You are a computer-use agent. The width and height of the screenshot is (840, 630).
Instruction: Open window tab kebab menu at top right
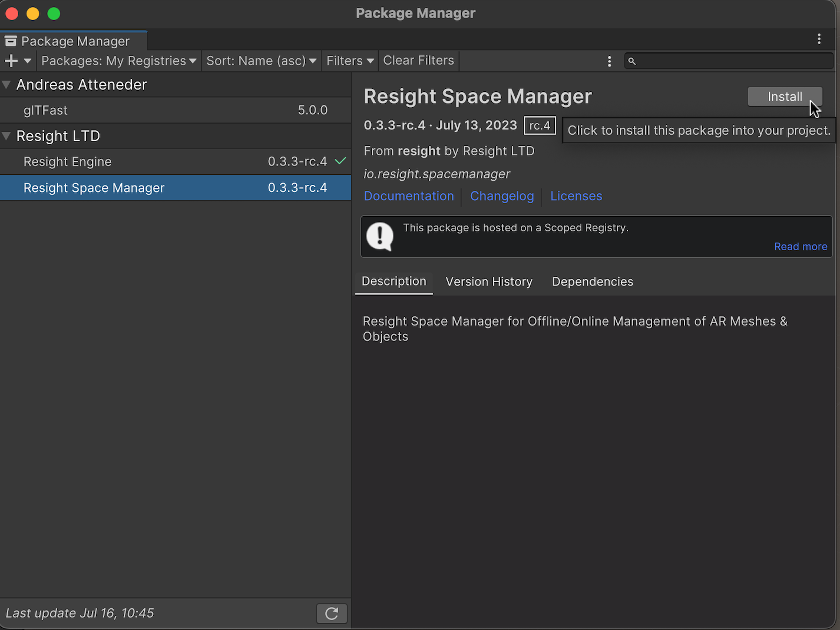click(x=819, y=39)
